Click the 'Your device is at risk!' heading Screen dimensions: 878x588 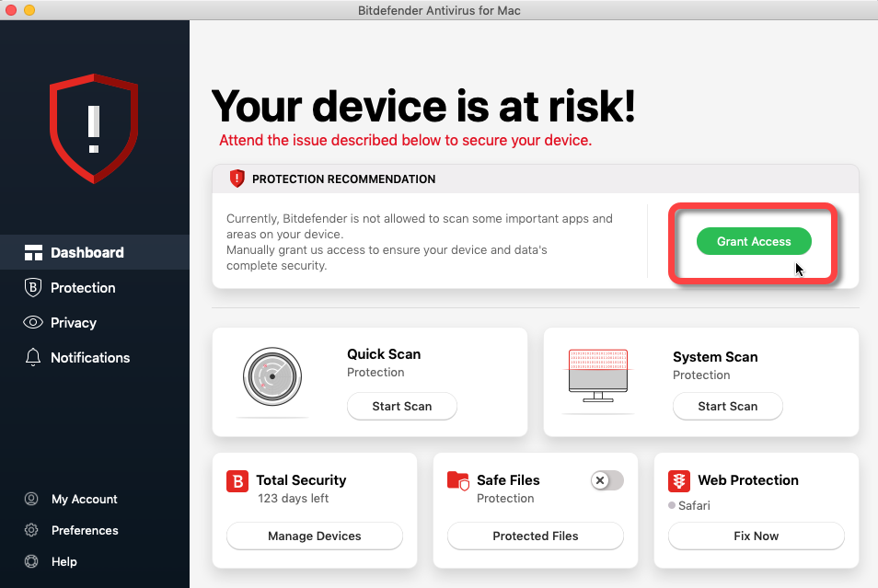[x=423, y=106]
